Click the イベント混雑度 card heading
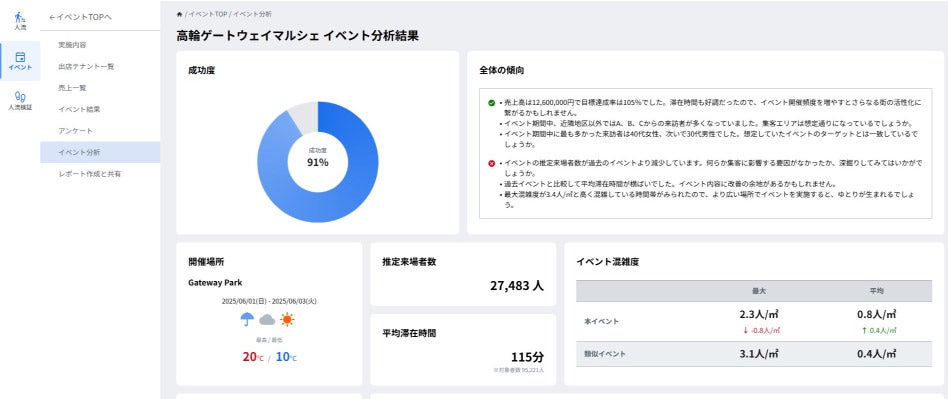This screenshot has width=948, height=399. click(608, 262)
